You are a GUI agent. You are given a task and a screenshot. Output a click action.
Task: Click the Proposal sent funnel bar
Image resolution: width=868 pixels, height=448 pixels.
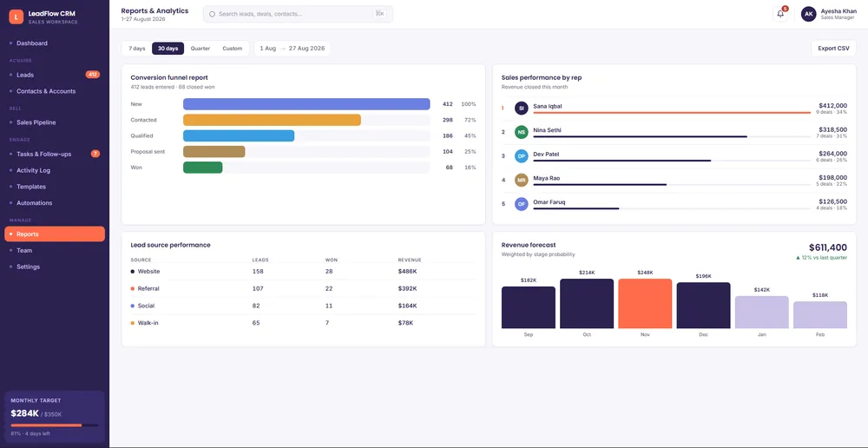click(214, 152)
